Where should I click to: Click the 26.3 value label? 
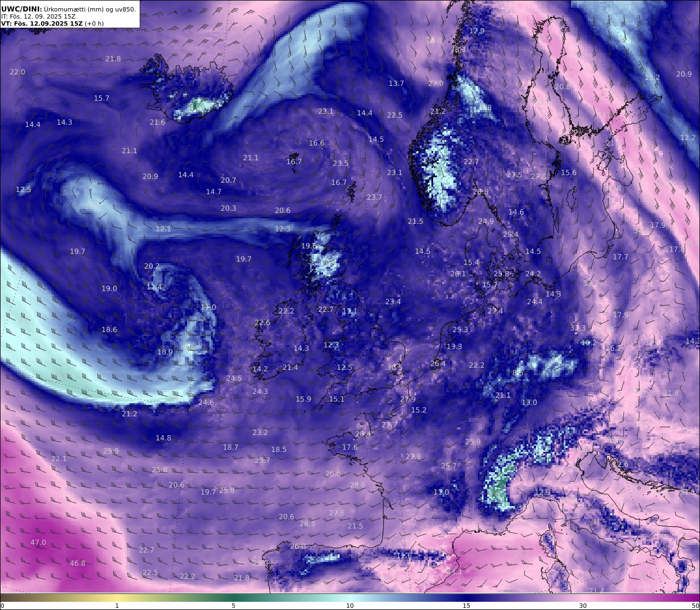coord(307,524)
